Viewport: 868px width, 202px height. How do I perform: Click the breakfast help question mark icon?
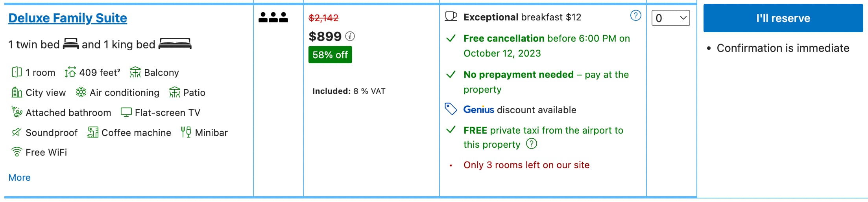[635, 16]
